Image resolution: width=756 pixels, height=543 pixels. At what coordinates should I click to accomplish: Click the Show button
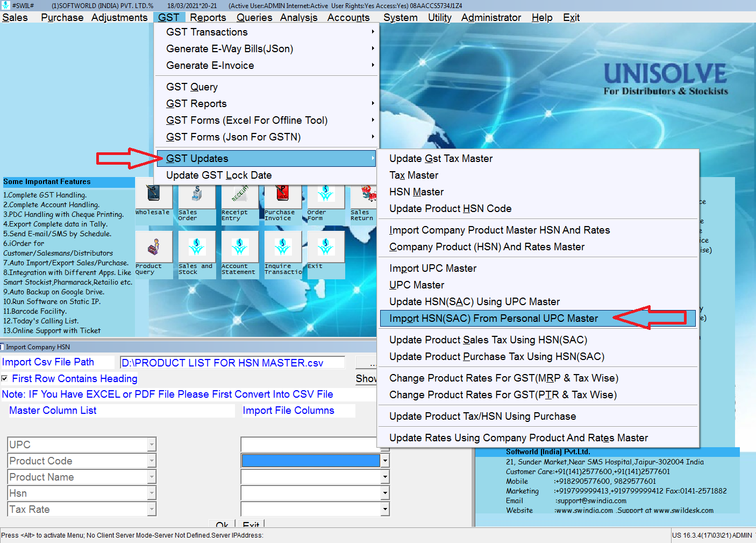(366, 378)
